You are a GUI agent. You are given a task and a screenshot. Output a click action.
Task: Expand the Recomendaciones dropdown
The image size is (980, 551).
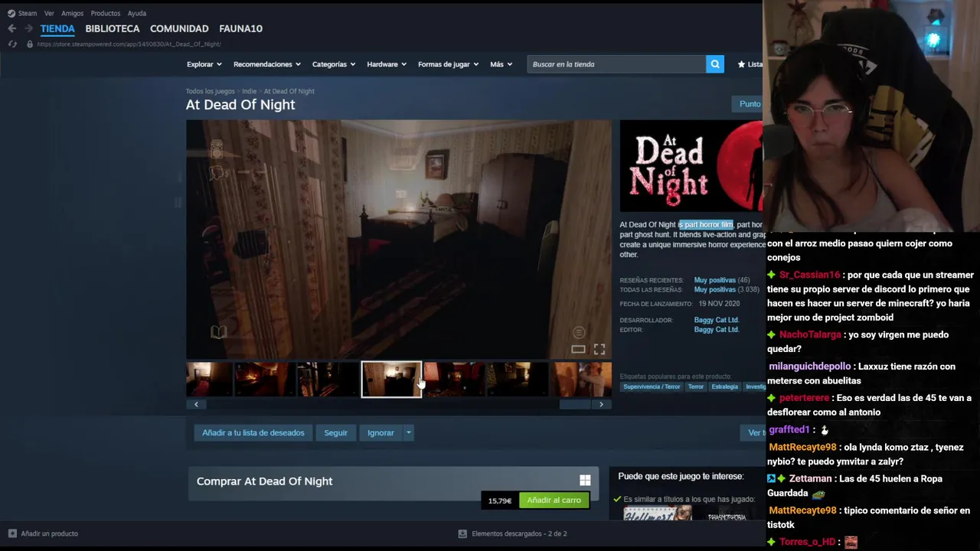(266, 64)
